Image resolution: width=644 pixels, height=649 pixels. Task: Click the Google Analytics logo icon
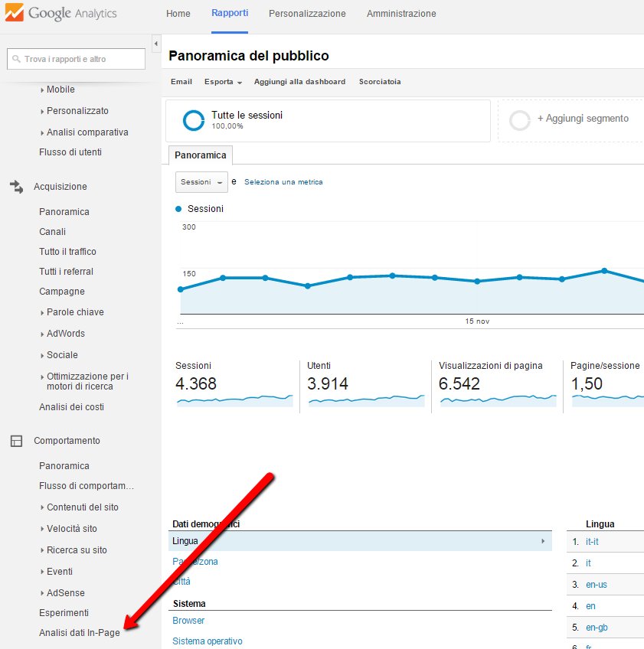click(x=14, y=13)
